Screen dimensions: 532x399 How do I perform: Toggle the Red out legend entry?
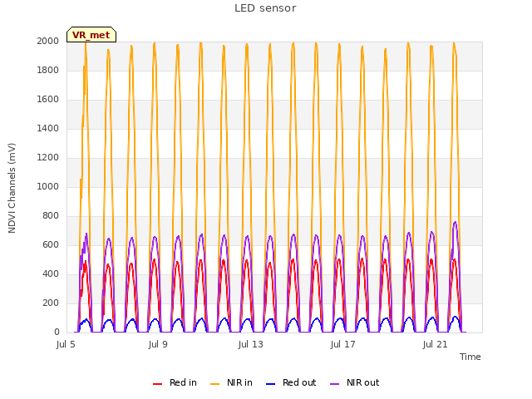pyautogui.click(x=291, y=382)
